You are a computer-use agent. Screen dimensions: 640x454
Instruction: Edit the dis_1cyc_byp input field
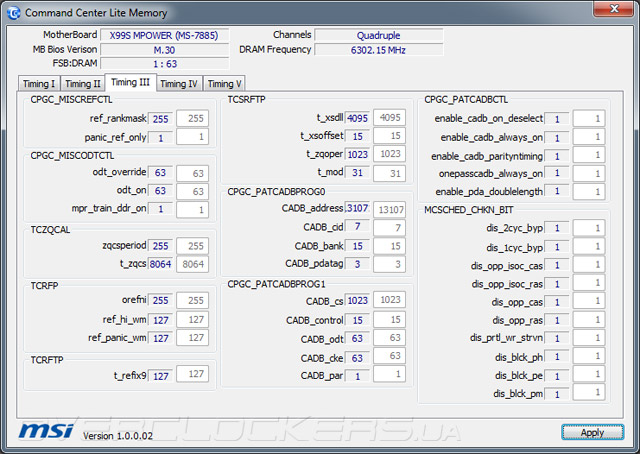click(x=589, y=246)
